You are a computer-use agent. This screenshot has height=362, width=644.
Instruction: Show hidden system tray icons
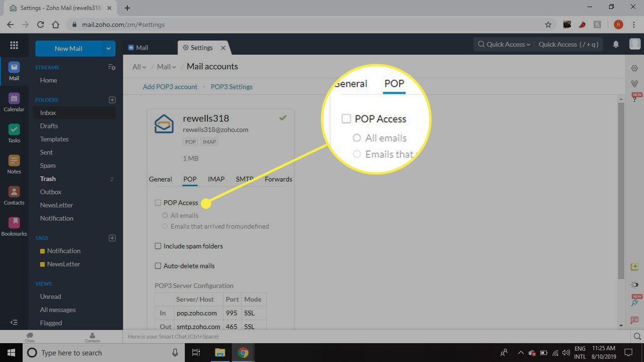(x=520, y=353)
